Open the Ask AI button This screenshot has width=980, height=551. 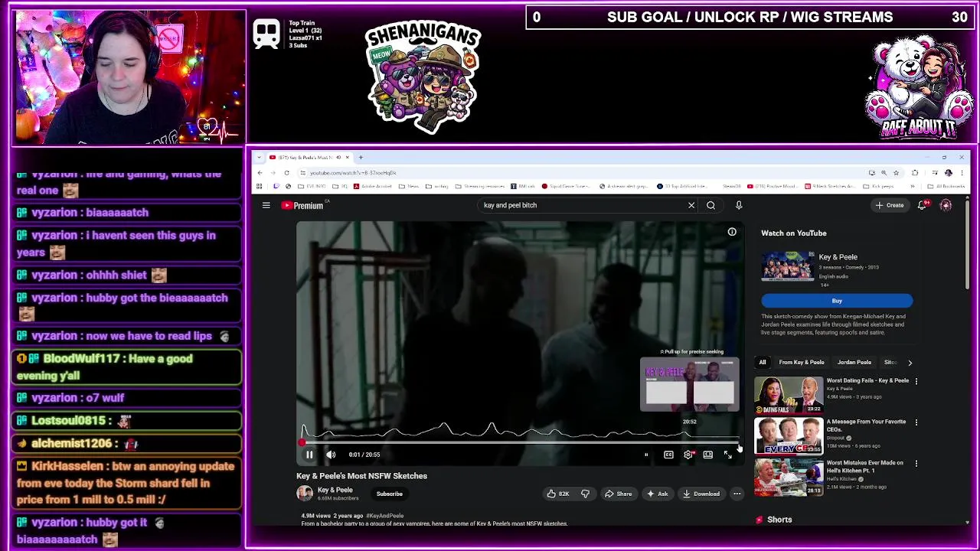pyautogui.click(x=657, y=494)
